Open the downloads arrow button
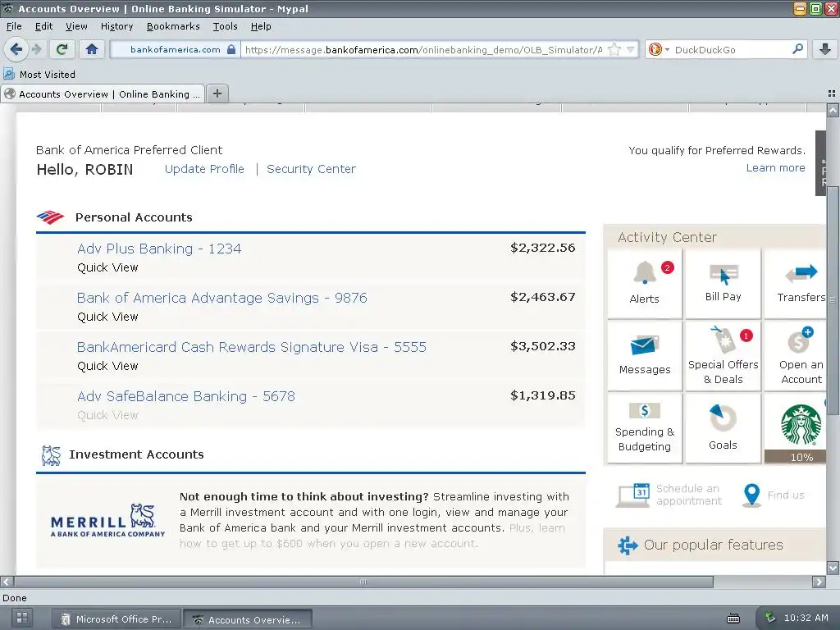The width and height of the screenshot is (840, 630). coord(824,49)
